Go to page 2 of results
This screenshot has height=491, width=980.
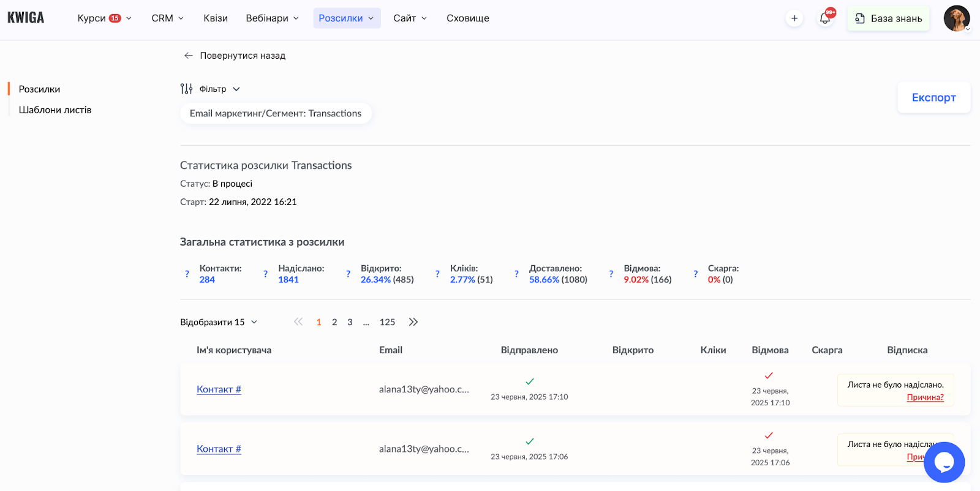[x=334, y=322]
